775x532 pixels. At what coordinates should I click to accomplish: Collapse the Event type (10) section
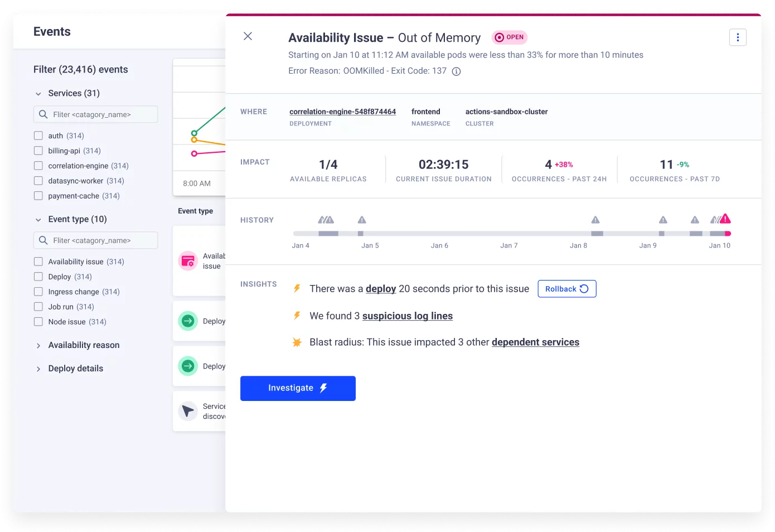click(38, 220)
